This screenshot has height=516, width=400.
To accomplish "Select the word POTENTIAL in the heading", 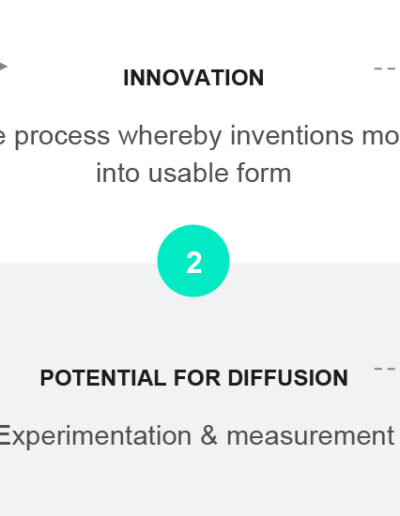I will (103, 378).
